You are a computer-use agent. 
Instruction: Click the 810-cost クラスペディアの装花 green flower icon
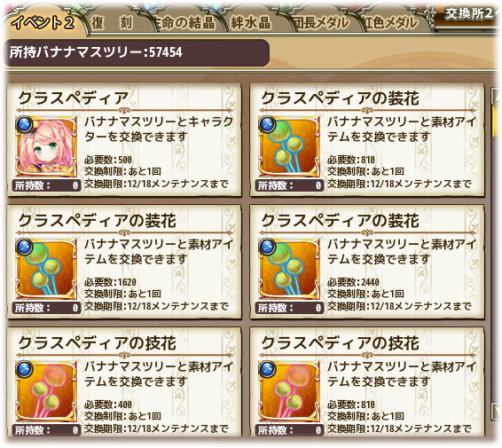[289, 146]
